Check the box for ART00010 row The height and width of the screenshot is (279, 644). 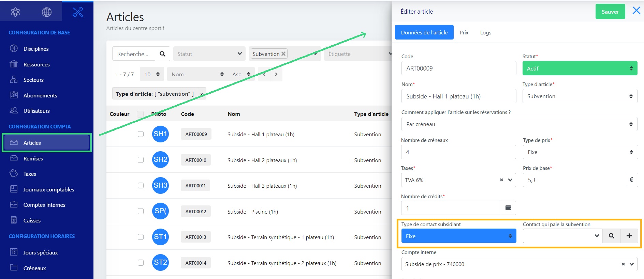click(x=141, y=160)
